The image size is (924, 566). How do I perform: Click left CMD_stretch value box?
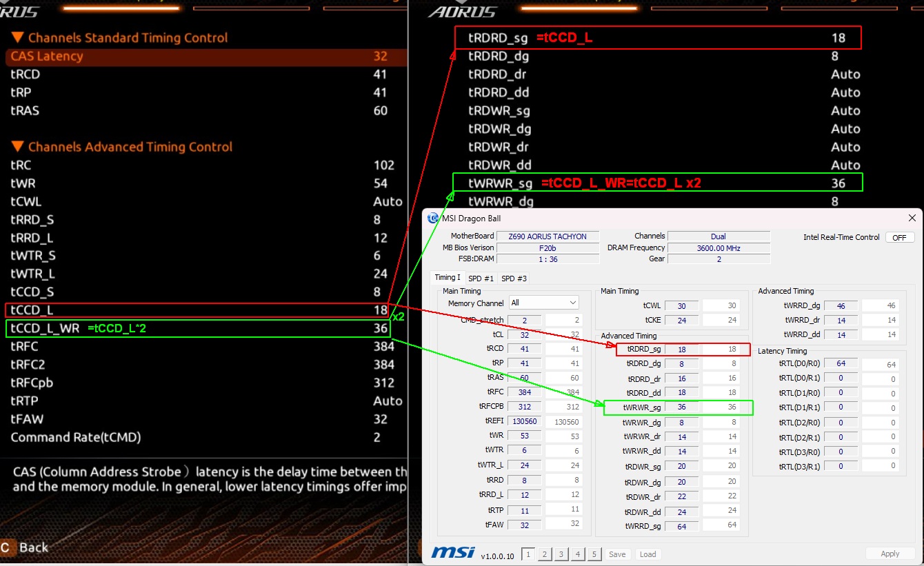(x=525, y=320)
